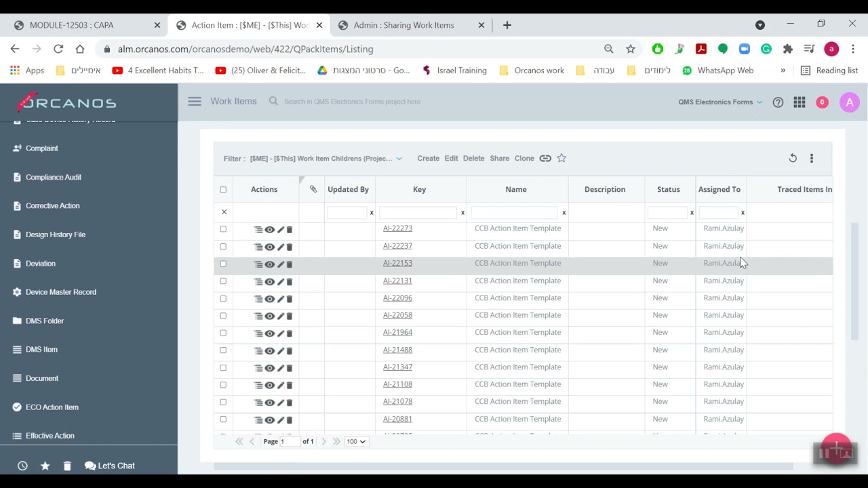Click the favorites star in sidebar footer
Image resolution: width=868 pixels, height=488 pixels.
[x=45, y=466]
